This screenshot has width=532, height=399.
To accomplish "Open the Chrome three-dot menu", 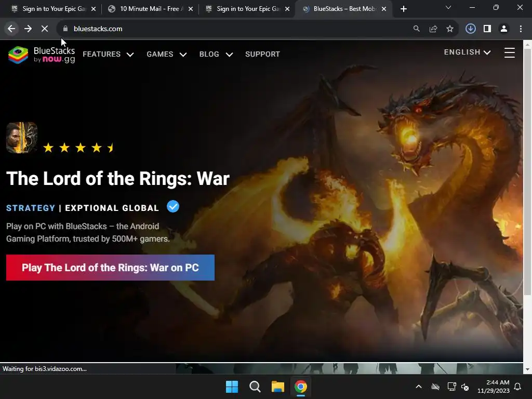I will (521, 29).
